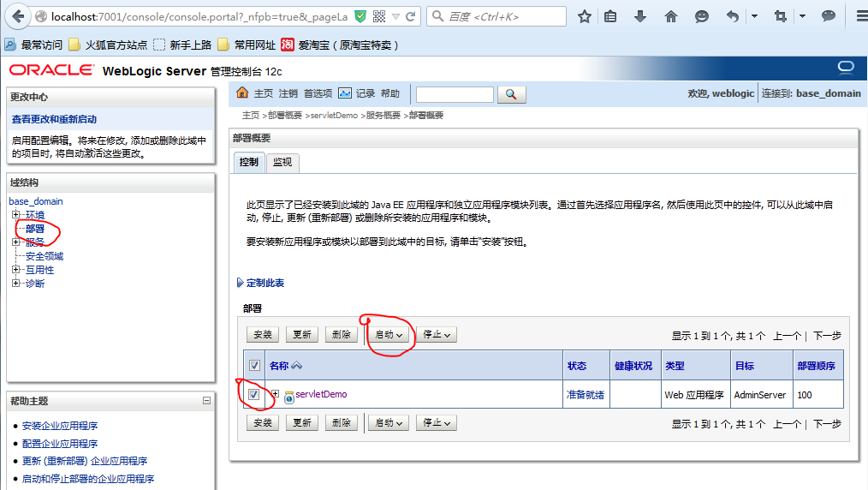868x490 pixels.
Task: Collapse the 帮助主题 panel
Action: coord(206,400)
